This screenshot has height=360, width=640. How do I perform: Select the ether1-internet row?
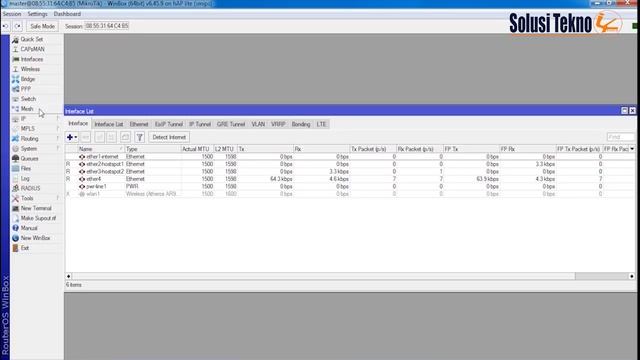pos(350,157)
